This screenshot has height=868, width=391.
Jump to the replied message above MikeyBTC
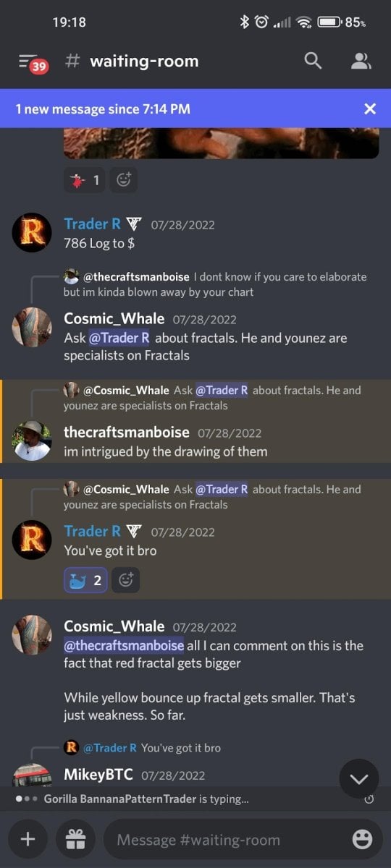click(x=143, y=748)
